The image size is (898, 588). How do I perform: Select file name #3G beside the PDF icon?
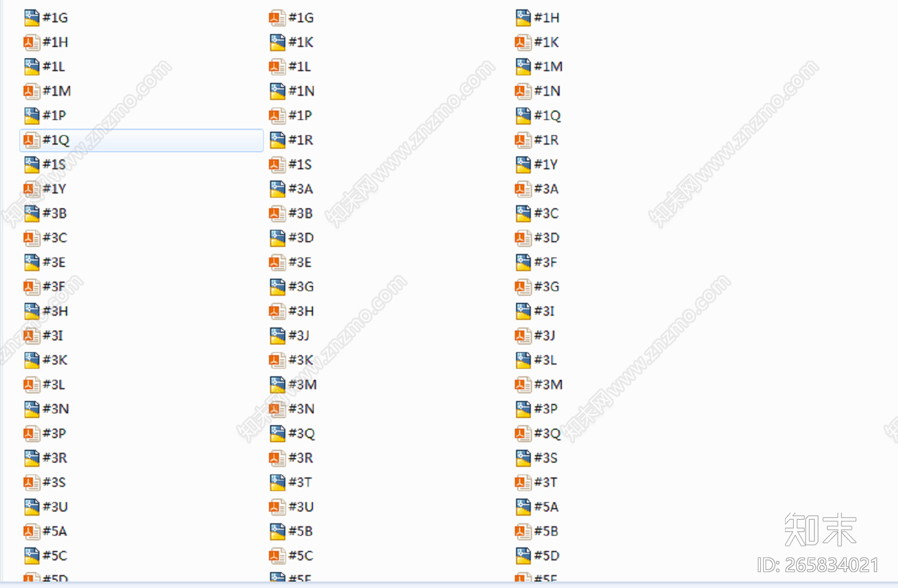pyautogui.click(x=547, y=287)
